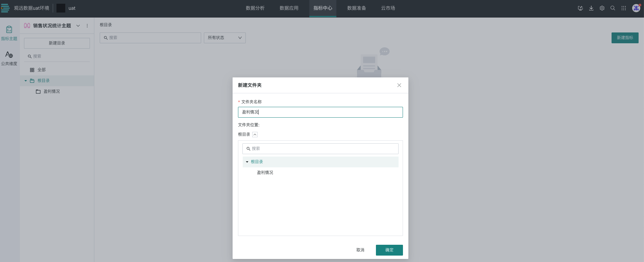Image resolution: width=644 pixels, height=262 pixels.
Task: Click the main indicator search field
Action: (150, 38)
